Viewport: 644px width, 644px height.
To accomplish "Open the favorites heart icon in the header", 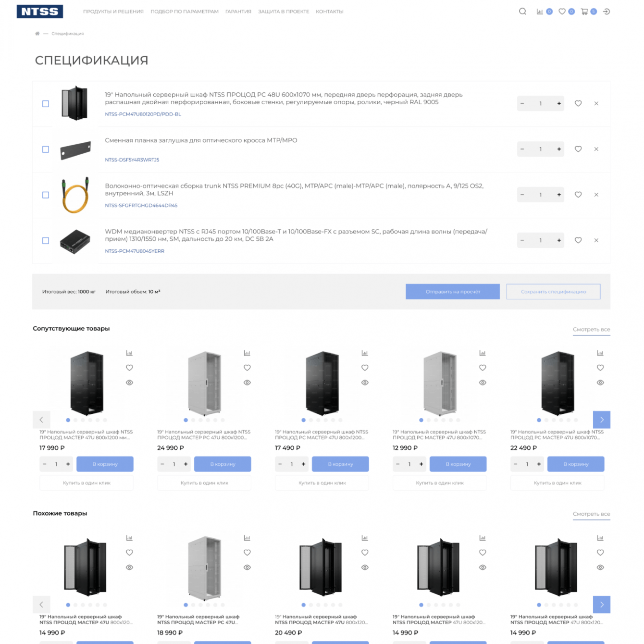I will pos(562,12).
